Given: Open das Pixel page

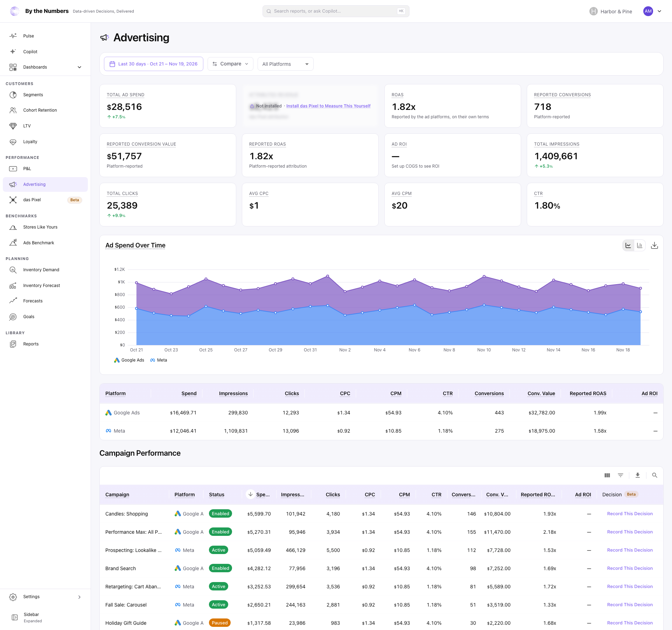Looking at the screenshot, I should pos(45,200).
